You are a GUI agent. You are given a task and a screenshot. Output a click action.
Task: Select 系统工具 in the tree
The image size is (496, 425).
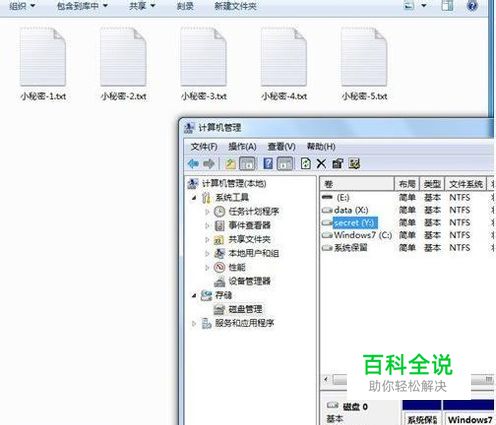[232, 197]
